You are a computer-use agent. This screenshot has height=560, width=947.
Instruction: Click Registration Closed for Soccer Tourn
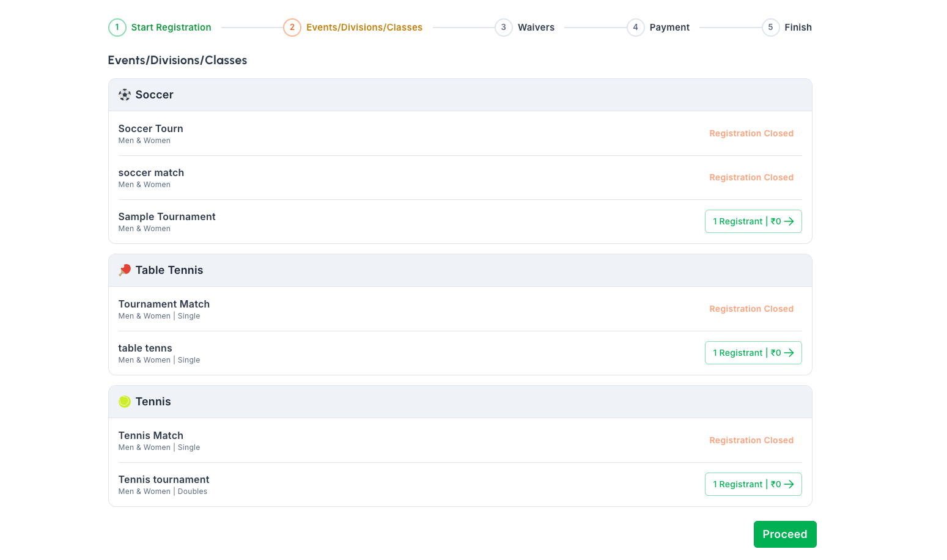751,133
